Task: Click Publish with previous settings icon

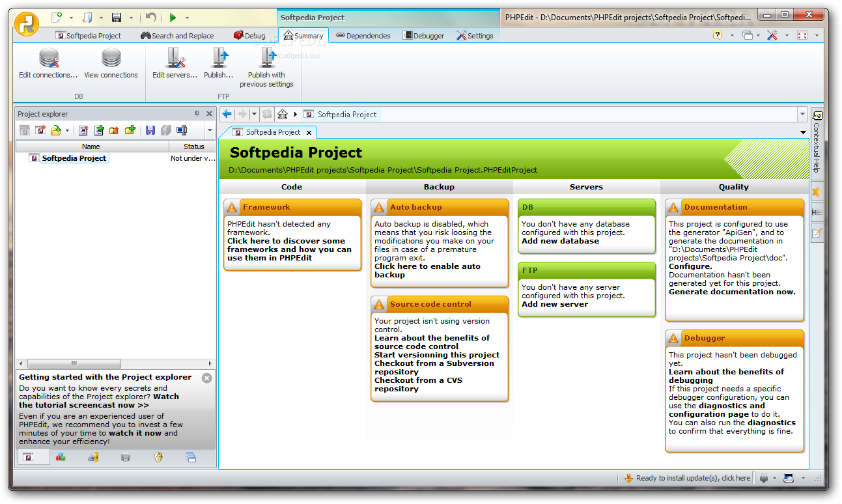Action: [267, 59]
